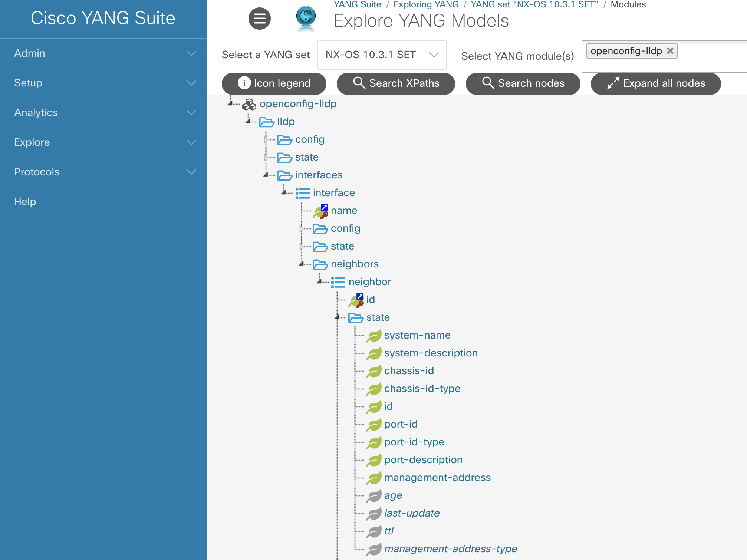Select the last-update tree label
The image size is (747, 560).
pyautogui.click(x=412, y=513)
